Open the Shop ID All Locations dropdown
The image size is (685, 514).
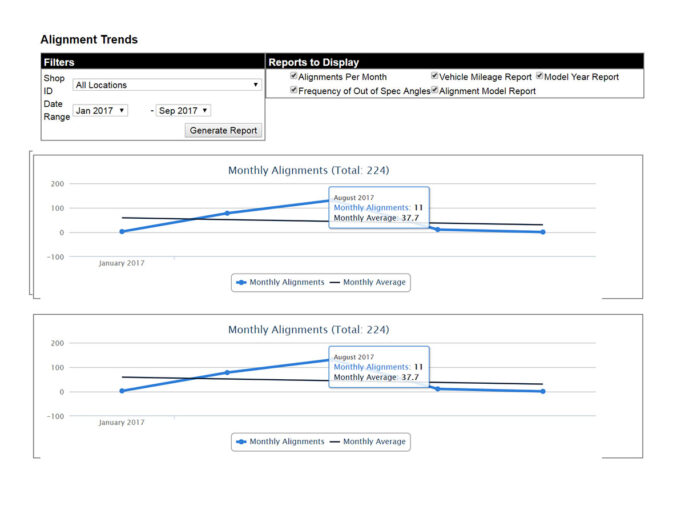click(167, 85)
